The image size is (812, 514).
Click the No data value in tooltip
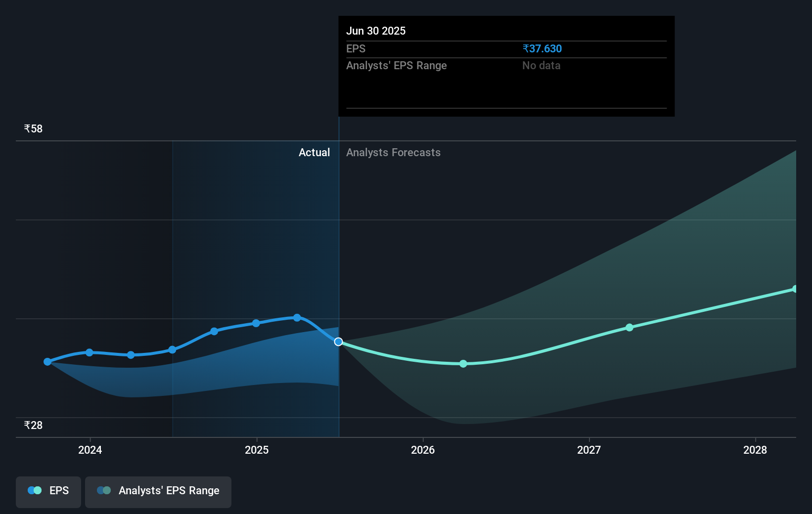(x=541, y=65)
